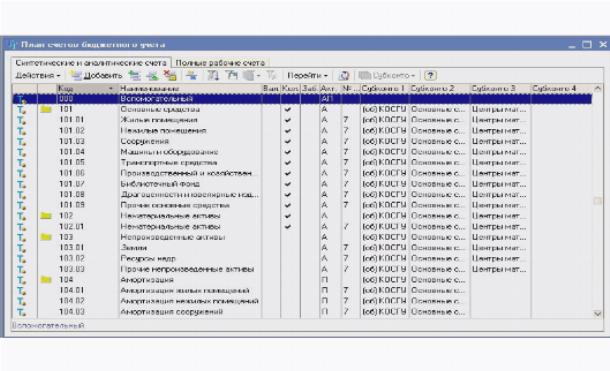Toggle the hierarchical view toolbar icon
This screenshot has height=371, width=610.
coord(192,75)
